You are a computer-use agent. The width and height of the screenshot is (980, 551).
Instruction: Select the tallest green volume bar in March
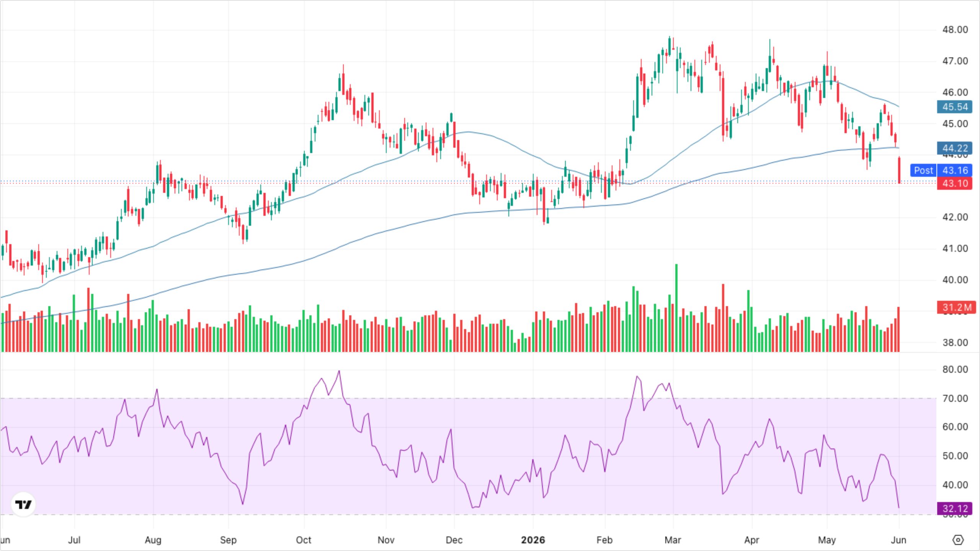(x=676, y=308)
